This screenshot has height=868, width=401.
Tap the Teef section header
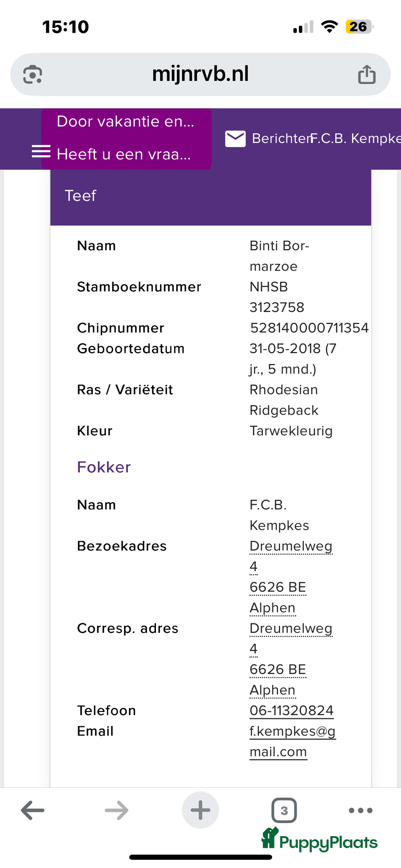tap(211, 196)
